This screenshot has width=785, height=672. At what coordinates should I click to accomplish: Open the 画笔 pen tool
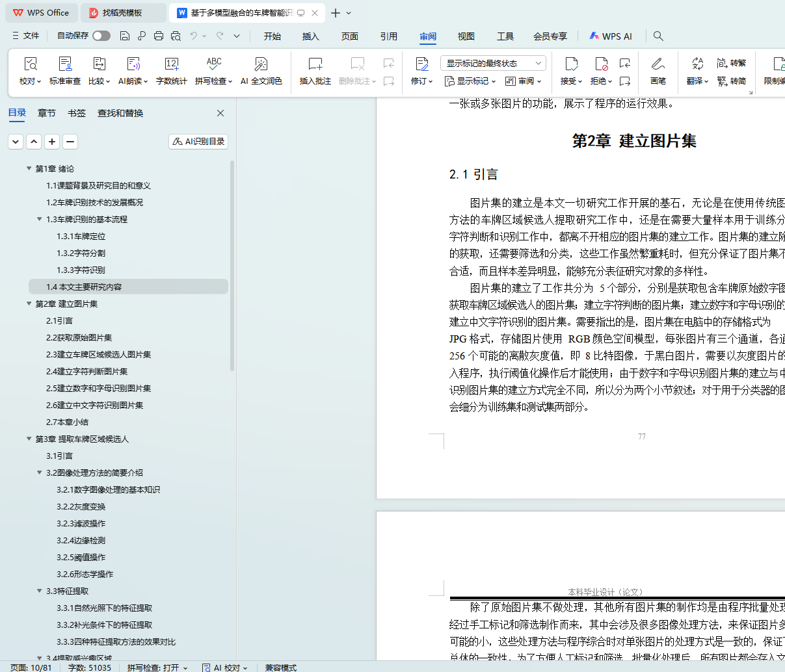tap(658, 65)
